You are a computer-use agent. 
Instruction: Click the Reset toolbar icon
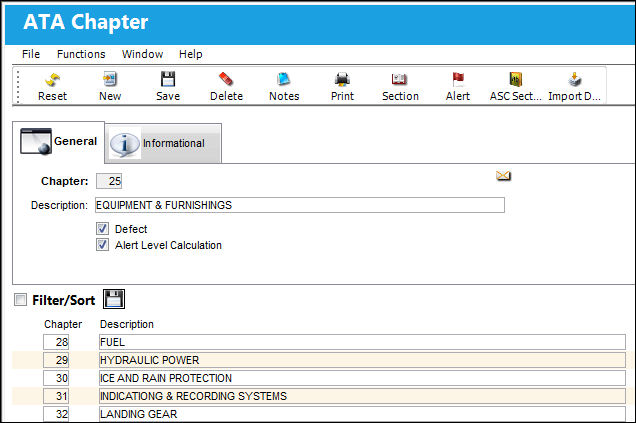pos(52,79)
